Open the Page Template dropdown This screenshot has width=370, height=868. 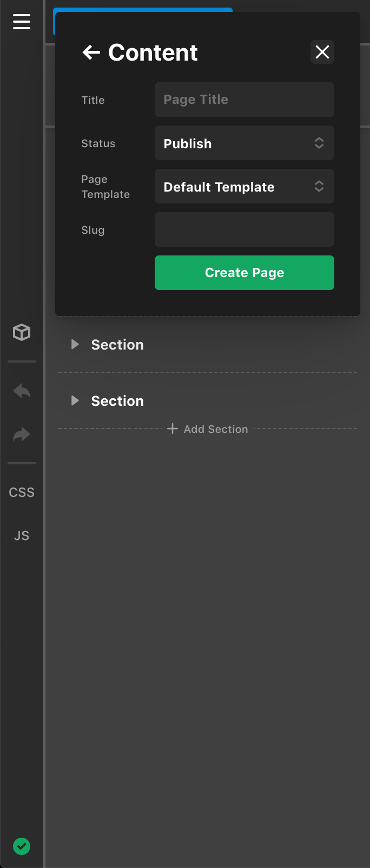pyautogui.click(x=244, y=187)
